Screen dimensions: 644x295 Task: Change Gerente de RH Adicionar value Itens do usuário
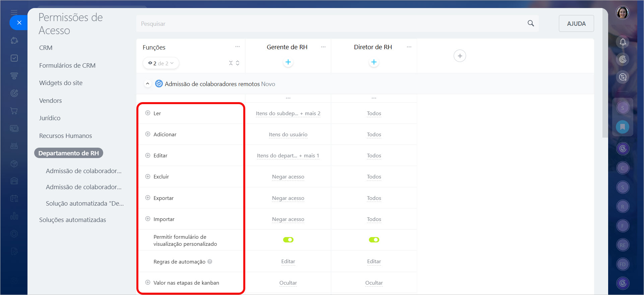pos(288,134)
